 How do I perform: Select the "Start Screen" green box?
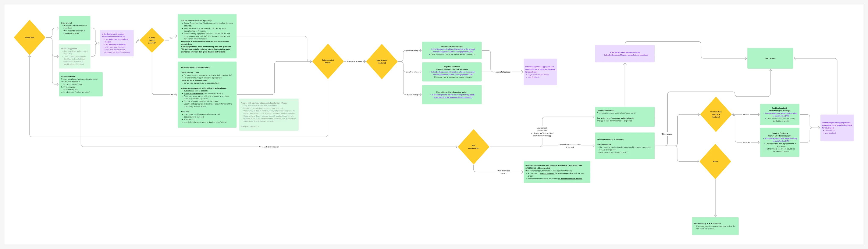coord(770,58)
